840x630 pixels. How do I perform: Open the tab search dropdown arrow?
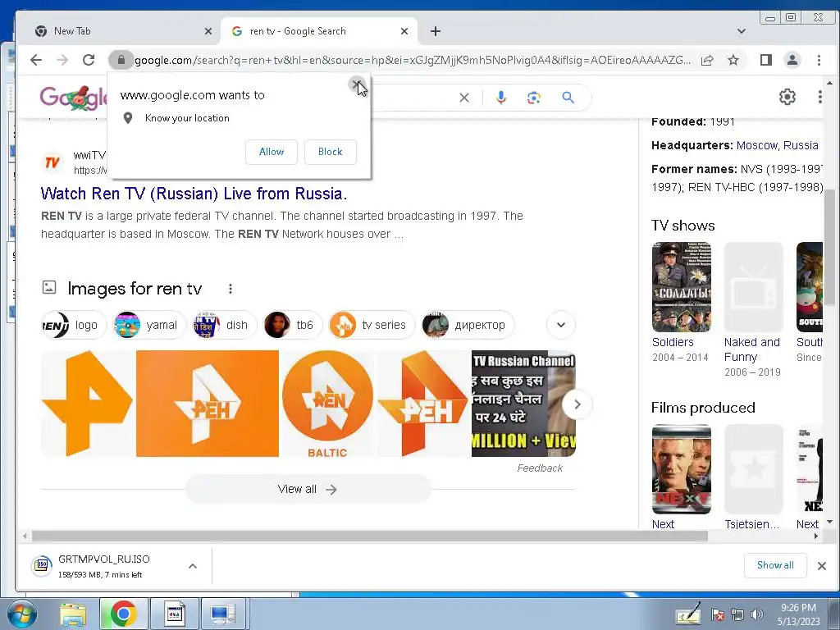742,31
